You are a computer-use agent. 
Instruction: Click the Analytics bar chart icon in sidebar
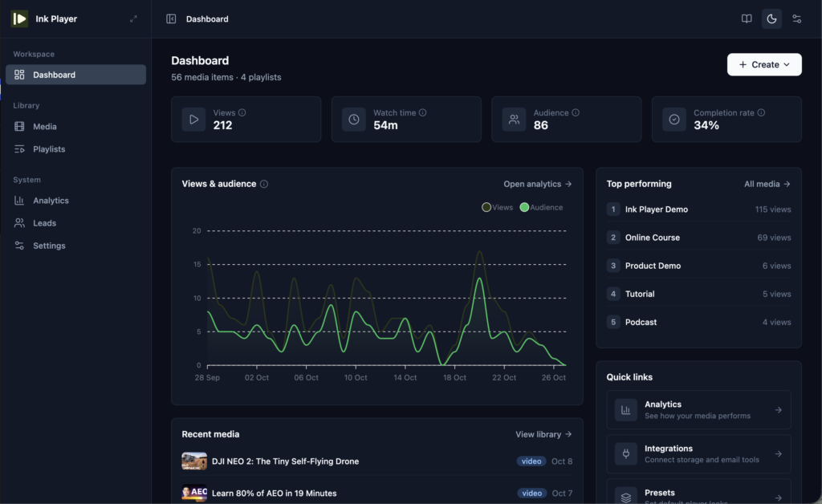(x=19, y=201)
